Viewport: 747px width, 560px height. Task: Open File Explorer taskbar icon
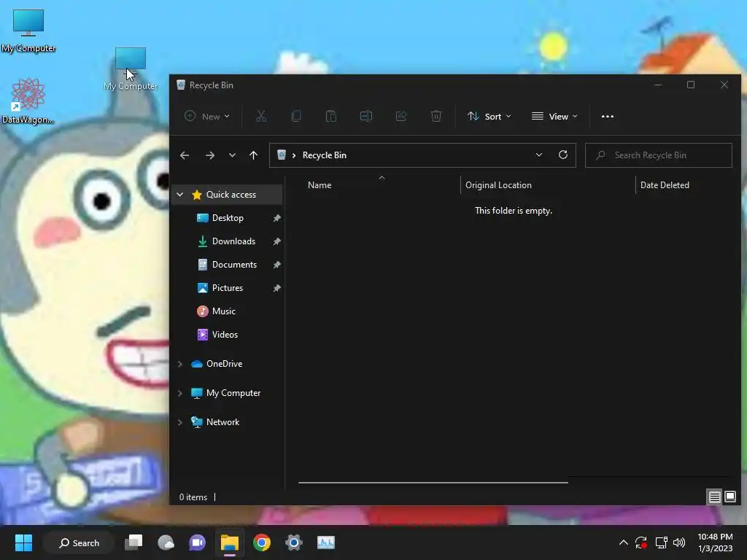point(230,542)
